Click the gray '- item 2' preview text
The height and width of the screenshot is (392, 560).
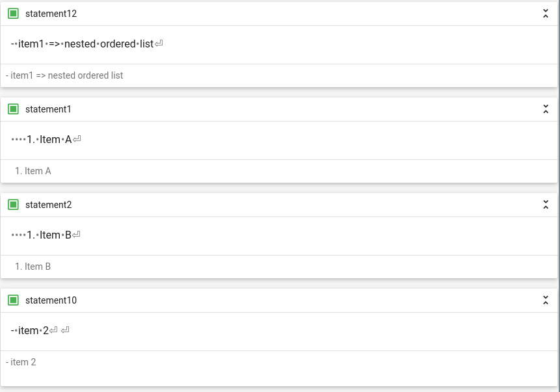(x=21, y=362)
